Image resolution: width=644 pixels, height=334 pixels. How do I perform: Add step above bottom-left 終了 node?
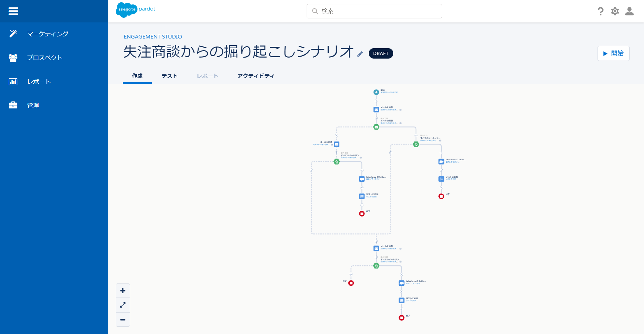coord(351,274)
